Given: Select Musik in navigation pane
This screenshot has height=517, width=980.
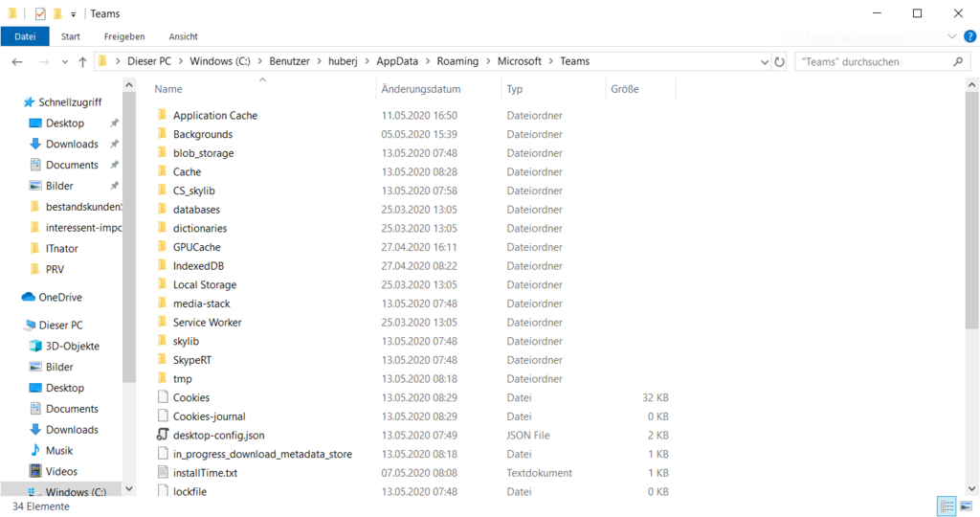Looking at the screenshot, I should pyautogui.click(x=58, y=451).
